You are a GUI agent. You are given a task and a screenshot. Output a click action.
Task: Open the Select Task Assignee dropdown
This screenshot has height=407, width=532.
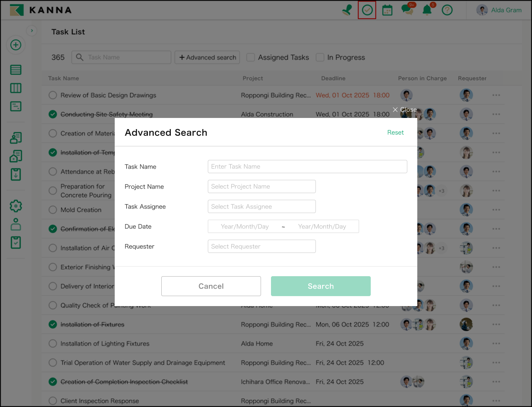point(261,206)
